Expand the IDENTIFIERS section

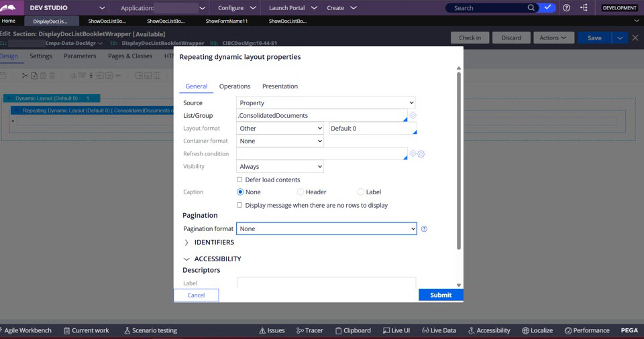[x=186, y=243]
